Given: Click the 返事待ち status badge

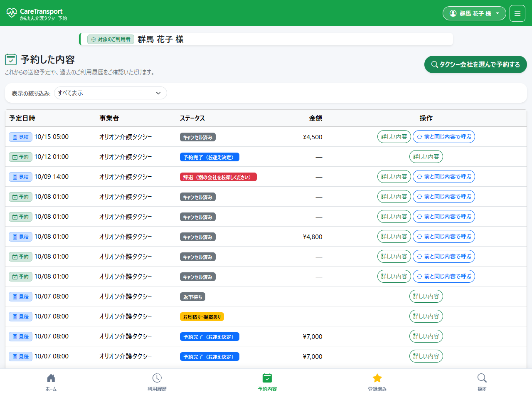Looking at the screenshot, I should pos(192,297).
